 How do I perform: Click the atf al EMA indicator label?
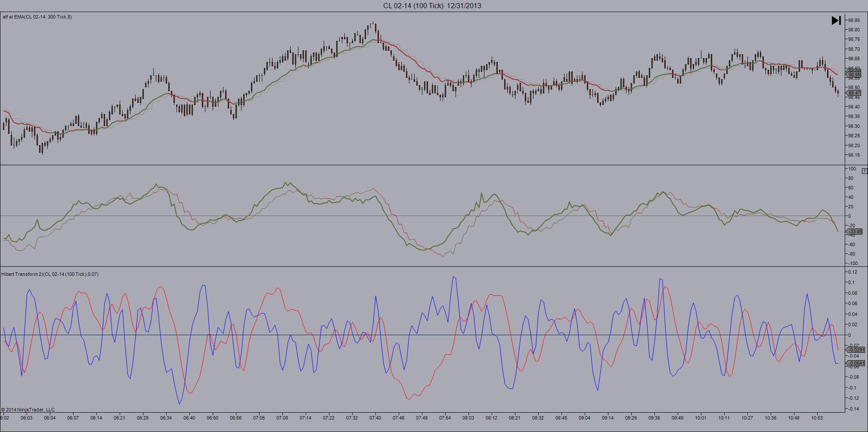pos(37,17)
